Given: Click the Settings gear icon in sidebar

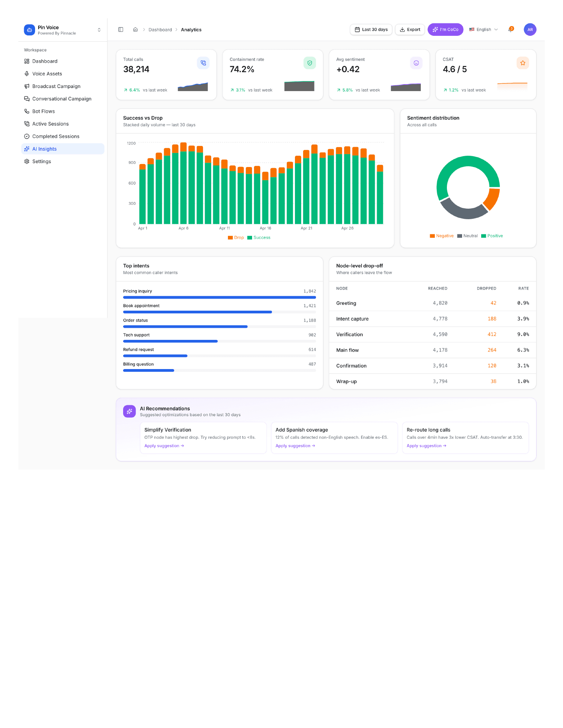Looking at the screenshot, I should coord(27,161).
